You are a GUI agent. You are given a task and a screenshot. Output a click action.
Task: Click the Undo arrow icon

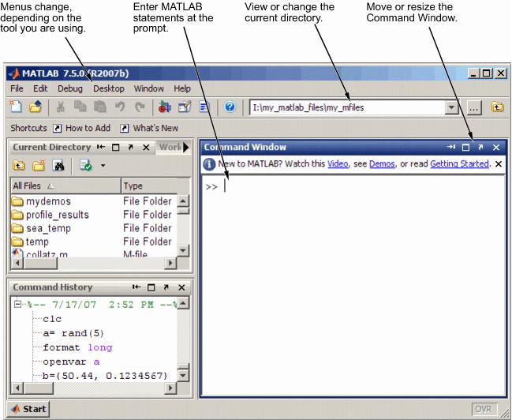click(x=120, y=107)
